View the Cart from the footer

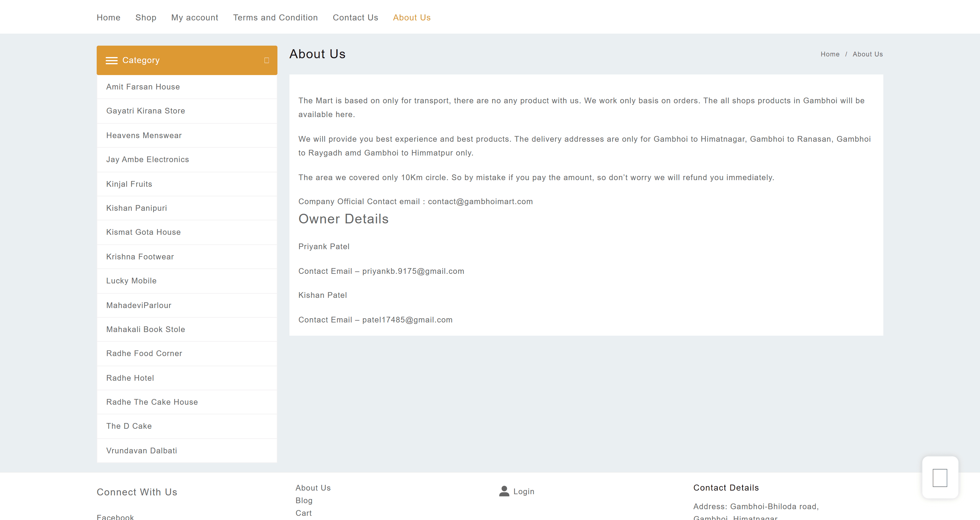pyautogui.click(x=304, y=513)
